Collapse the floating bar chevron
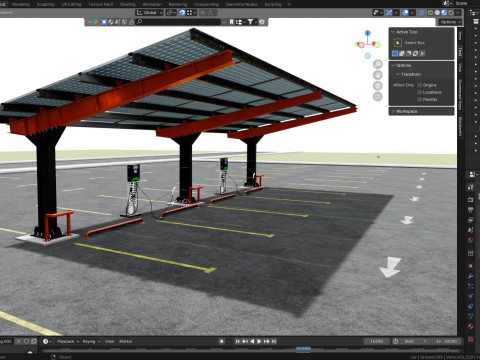Viewport: 480px width, 360px height. [x=89, y=22]
